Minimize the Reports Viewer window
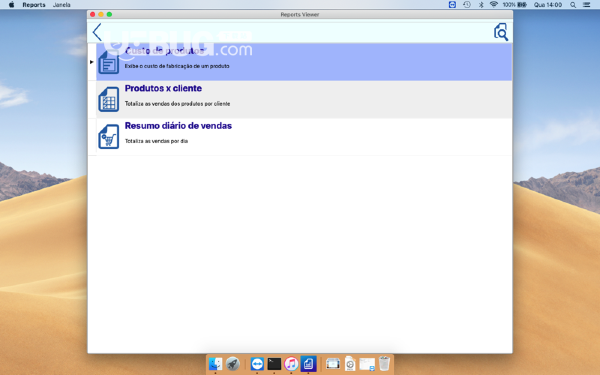Viewport: 600px width, 375px height. click(101, 15)
